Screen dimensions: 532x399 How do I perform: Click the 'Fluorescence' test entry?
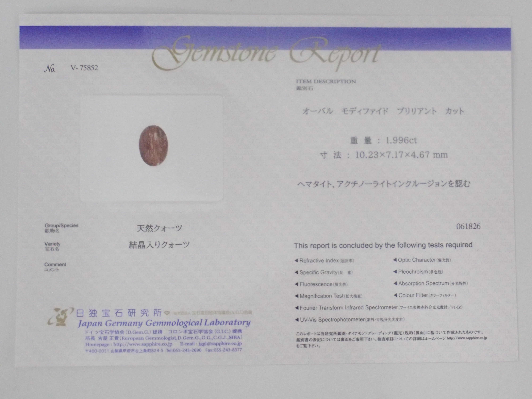point(321,284)
